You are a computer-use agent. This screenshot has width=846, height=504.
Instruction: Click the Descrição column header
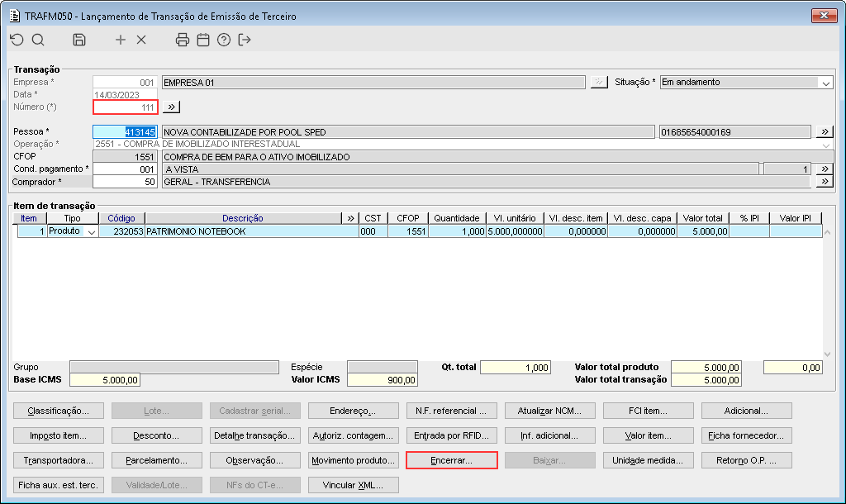pos(243,218)
